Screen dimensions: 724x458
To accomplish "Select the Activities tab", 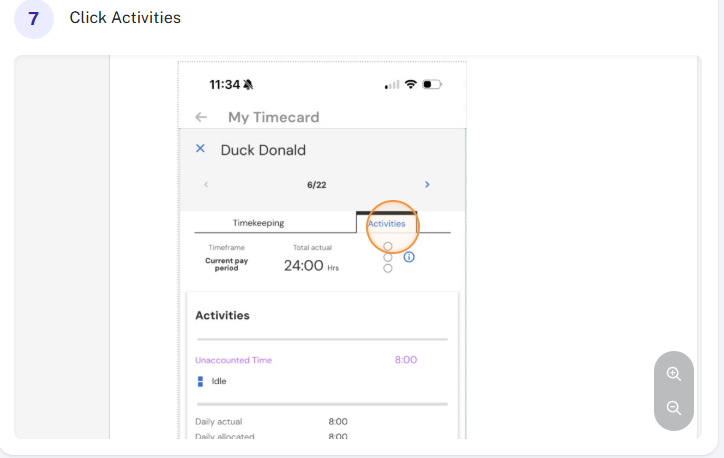I will click(x=386, y=223).
